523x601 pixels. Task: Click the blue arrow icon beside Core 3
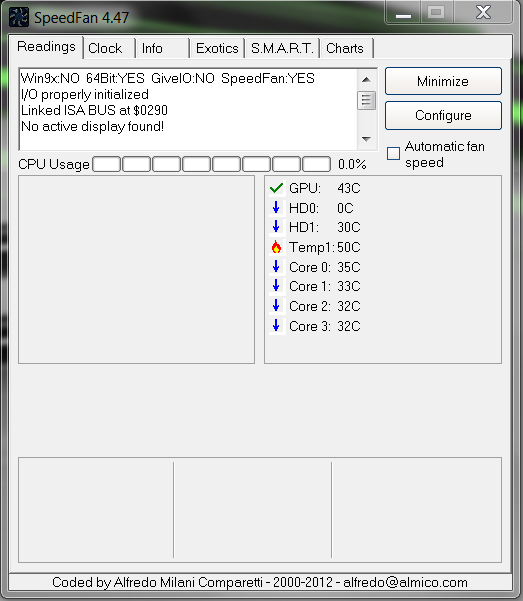276,325
